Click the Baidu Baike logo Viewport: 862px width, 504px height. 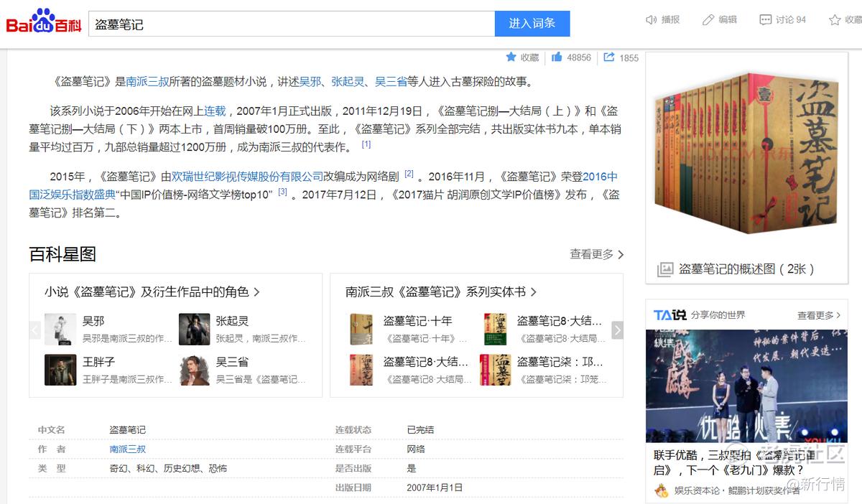coord(44,22)
